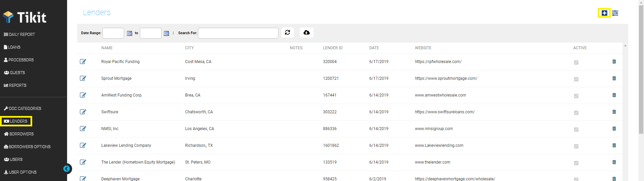Click the cloud download export icon
644x181 pixels.
(x=307, y=33)
